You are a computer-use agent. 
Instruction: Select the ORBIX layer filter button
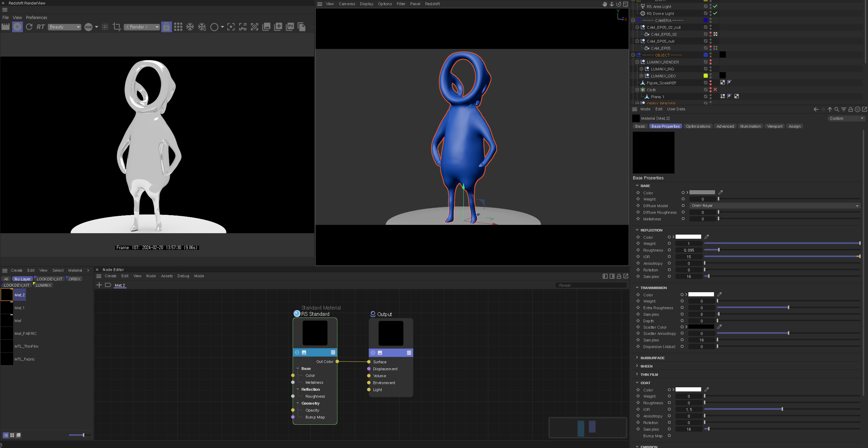pyautogui.click(x=75, y=279)
